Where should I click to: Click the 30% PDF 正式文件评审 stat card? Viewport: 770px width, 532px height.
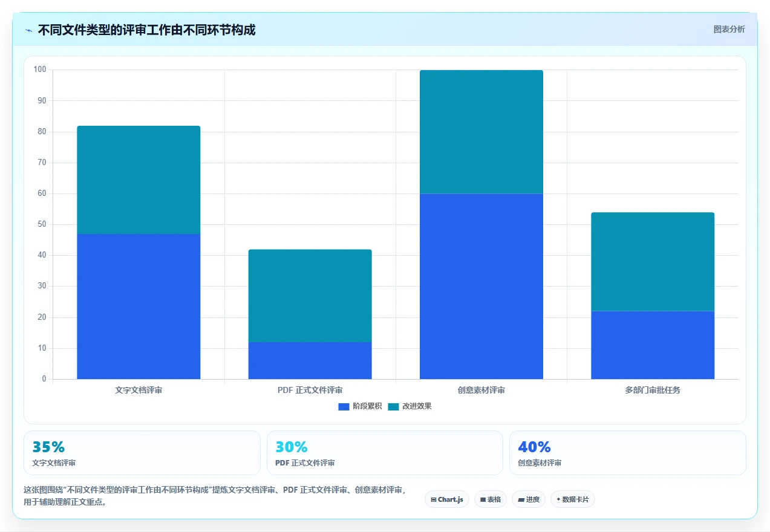(x=385, y=453)
